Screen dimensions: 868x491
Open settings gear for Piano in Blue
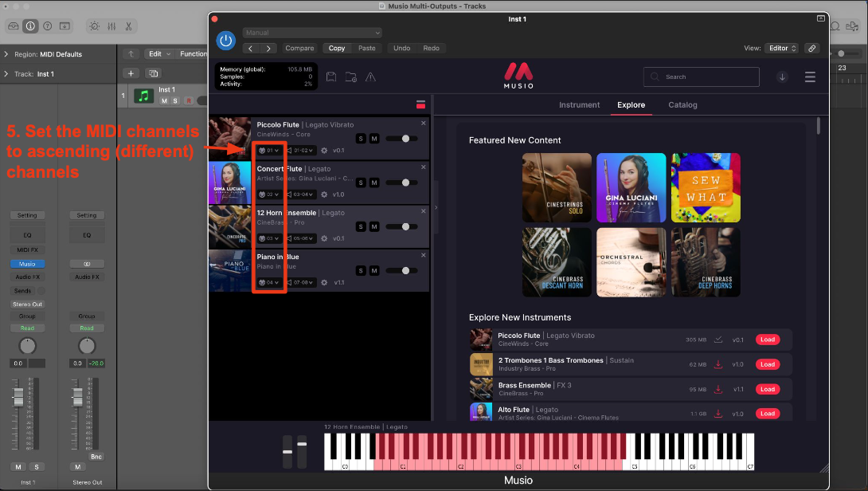pyautogui.click(x=324, y=283)
